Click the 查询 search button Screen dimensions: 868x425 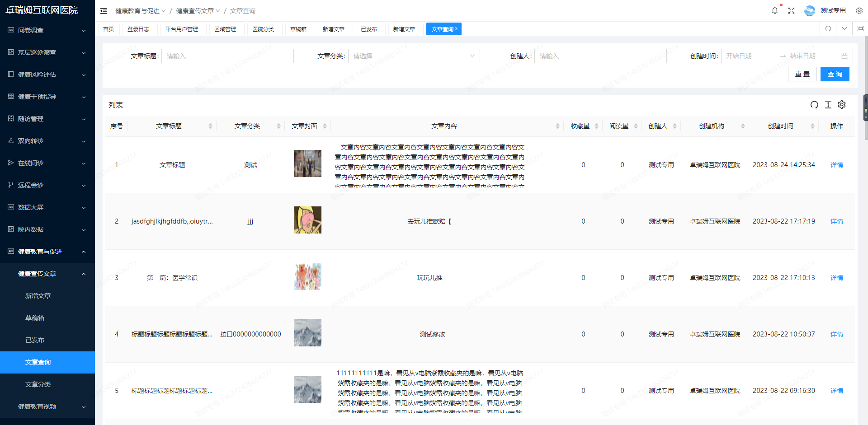(x=835, y=74)
